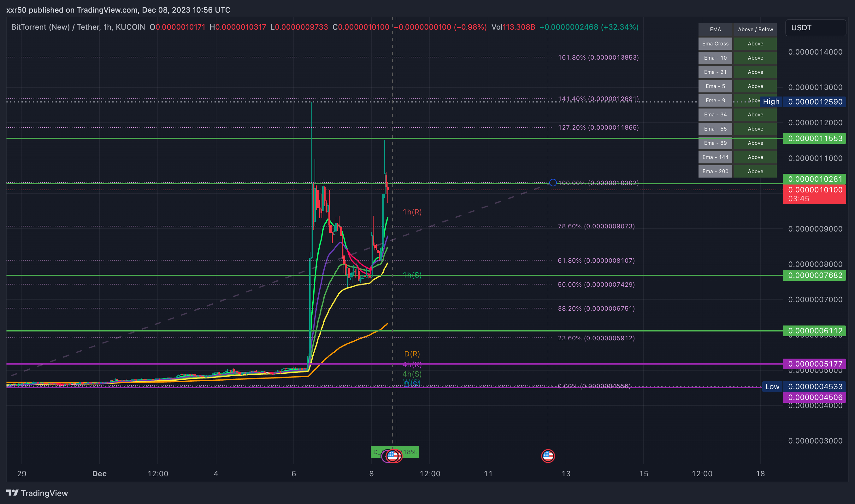Click the BitTorrent (New) / Tether symbol title
This screenshot has height=504, width=855.
click(x=78, y=27)
